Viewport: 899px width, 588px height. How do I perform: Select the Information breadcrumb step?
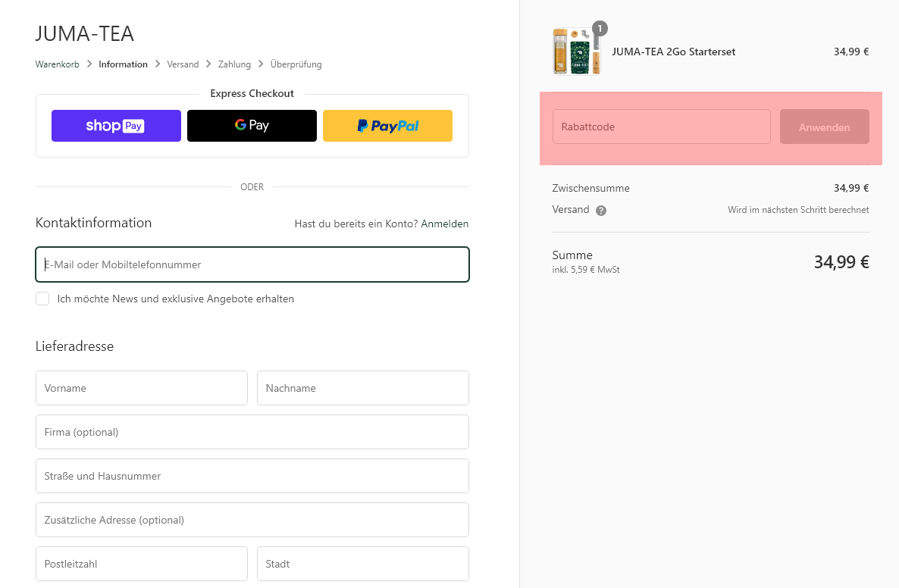click(123, 64)
